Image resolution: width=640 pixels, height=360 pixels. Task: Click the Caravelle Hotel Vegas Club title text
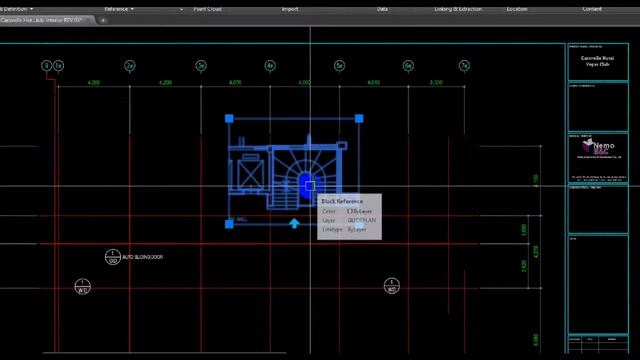click(x=597, y=61)
